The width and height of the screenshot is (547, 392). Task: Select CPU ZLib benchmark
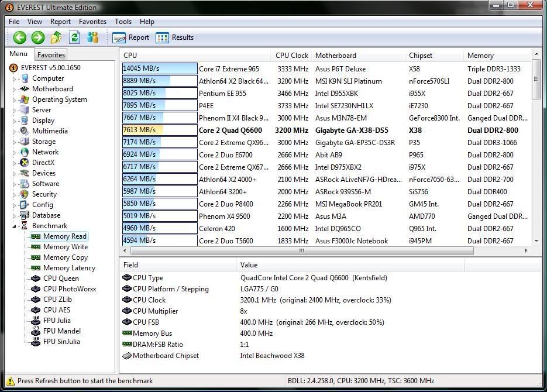[57, 300]
